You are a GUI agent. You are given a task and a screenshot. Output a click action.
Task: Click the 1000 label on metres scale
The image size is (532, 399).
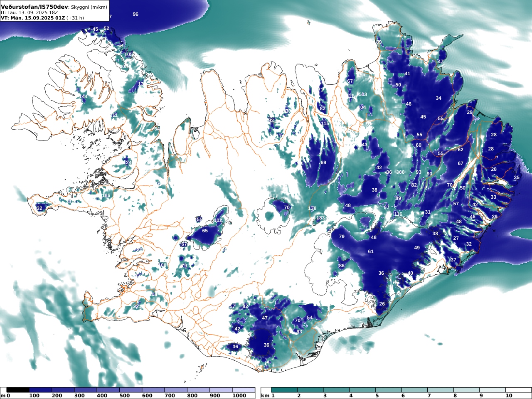coord(239,396)
